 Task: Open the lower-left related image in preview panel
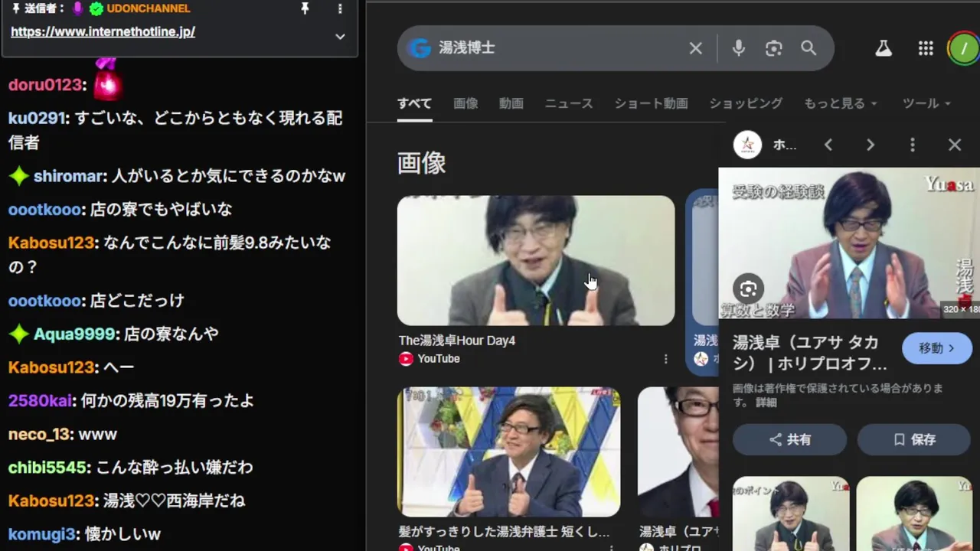click(791, 514)
